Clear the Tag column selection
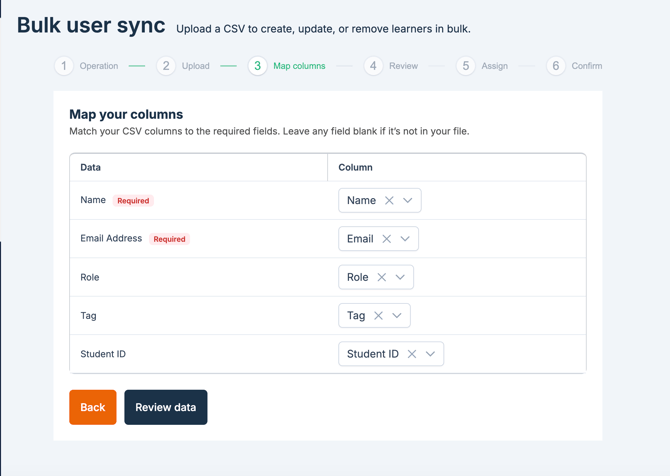The width and height of the screenshot is (670, 476). [x=378, y=316]
